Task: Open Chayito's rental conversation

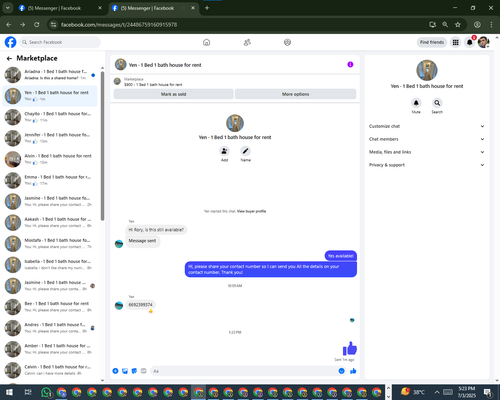Action: tap(50, 117)
